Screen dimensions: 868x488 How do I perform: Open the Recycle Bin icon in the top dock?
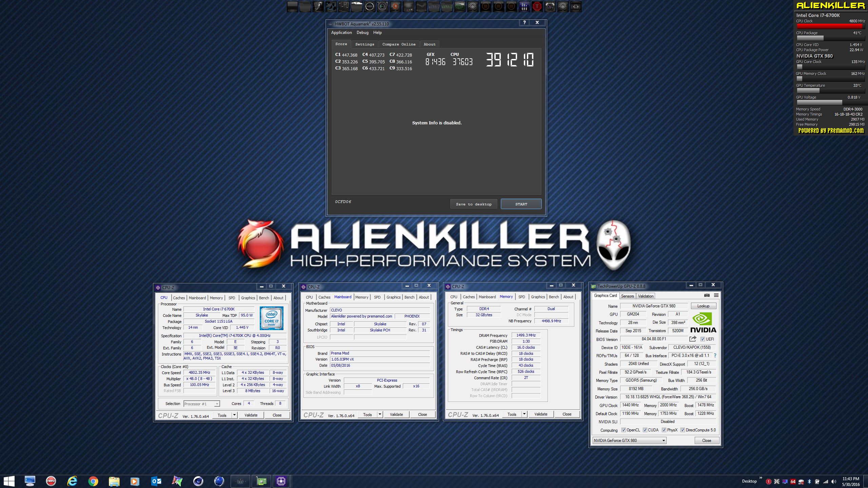576,6
